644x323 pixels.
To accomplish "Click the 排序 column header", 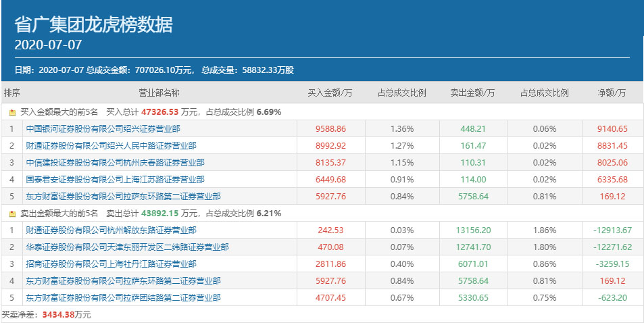I will click(11, 92).
